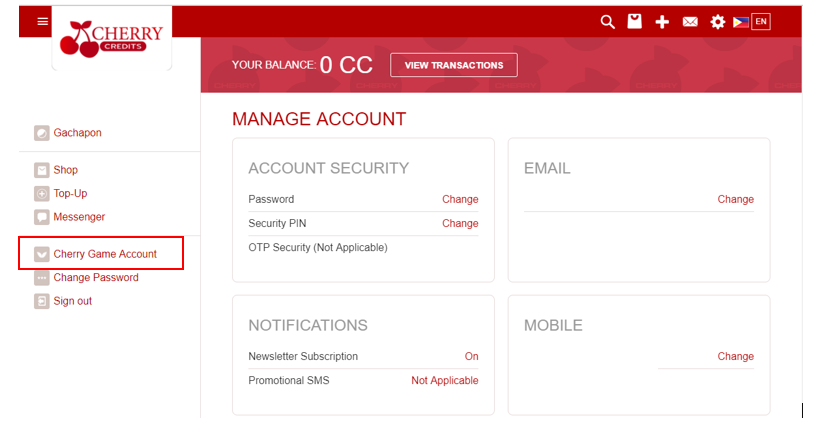This screenshot has width=819, height=441.
Task: Change the account Password
Action: (x=460, y=199)
